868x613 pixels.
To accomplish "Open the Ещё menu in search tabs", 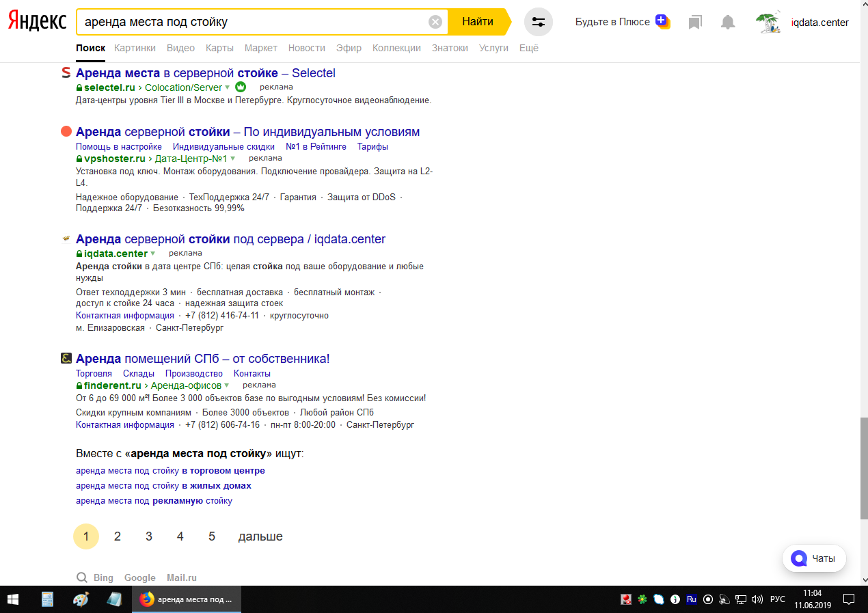I will (529, 48).
